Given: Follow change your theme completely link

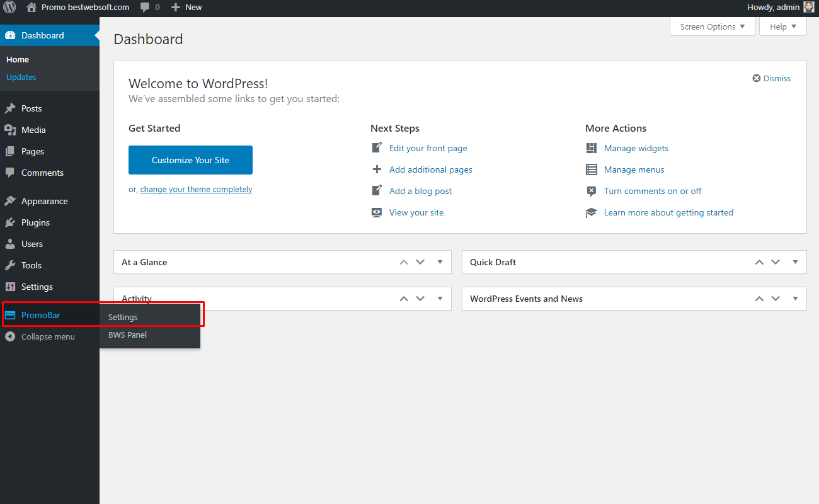Looking at the screenshot, I should pos(196,189).
